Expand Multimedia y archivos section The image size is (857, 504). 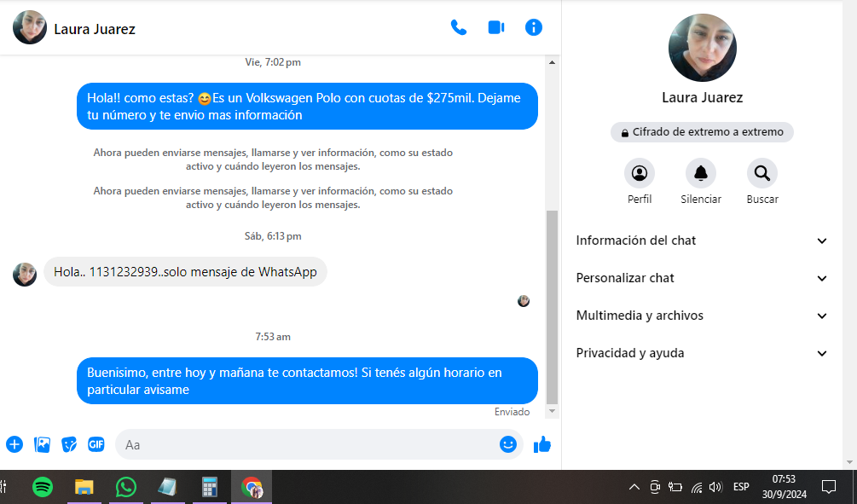pyautogui.click(x=702, y=316)
